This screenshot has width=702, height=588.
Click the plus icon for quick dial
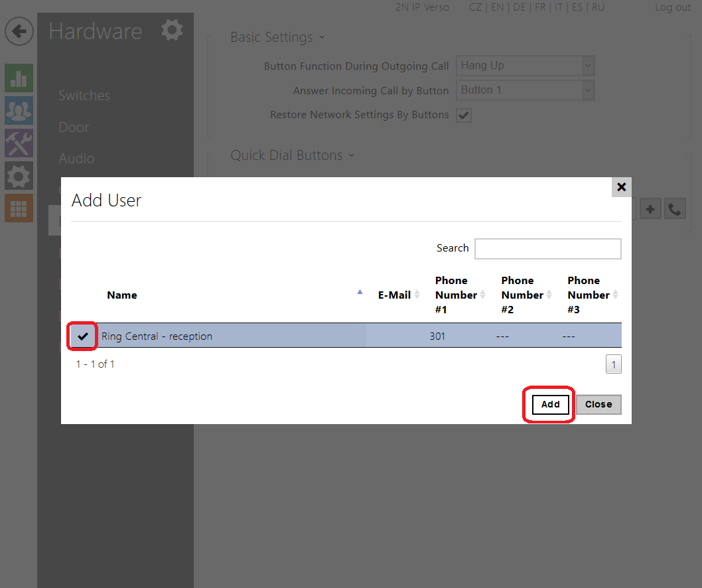650,210
